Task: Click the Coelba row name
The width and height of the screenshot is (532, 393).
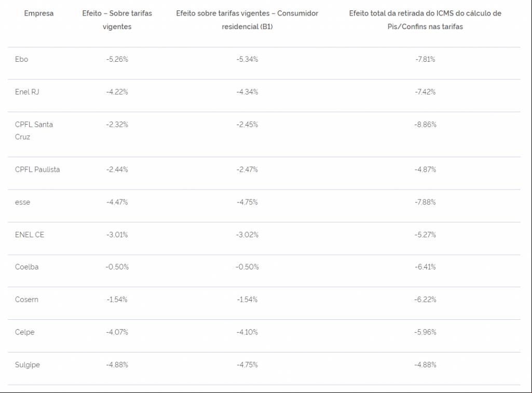Action: point(26,267)
